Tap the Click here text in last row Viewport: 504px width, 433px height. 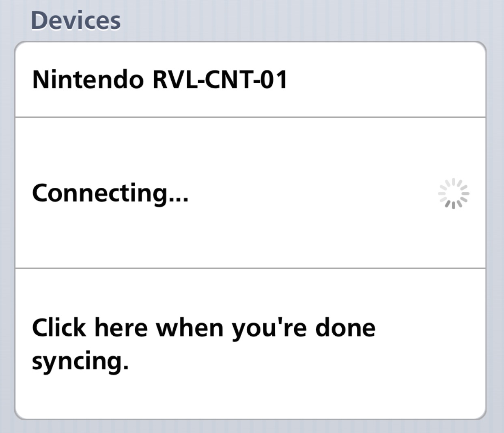(90, 328)
